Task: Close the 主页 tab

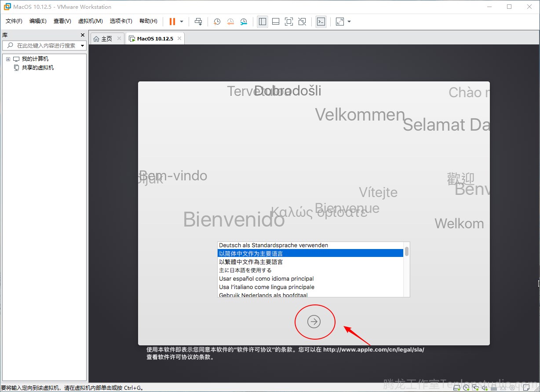Action: click(119, 39)
